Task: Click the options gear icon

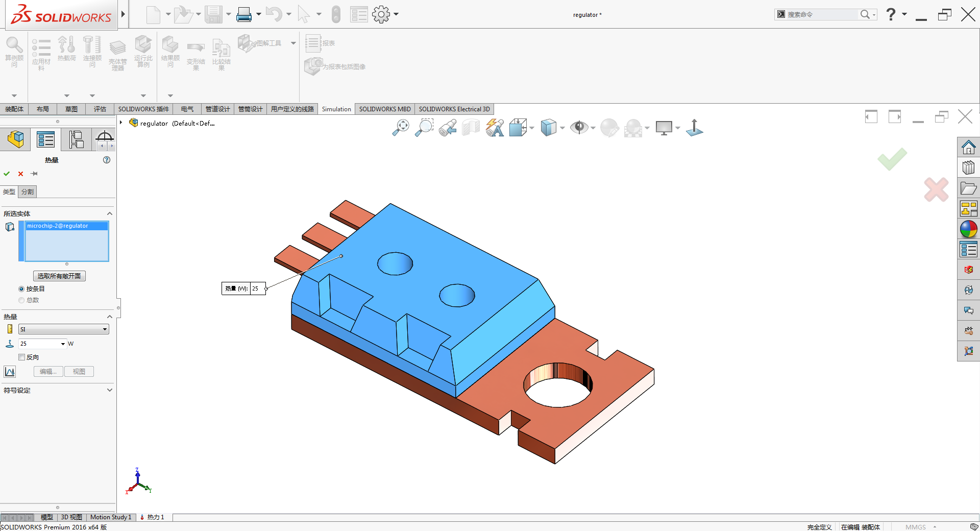Action: pos(381,14)
